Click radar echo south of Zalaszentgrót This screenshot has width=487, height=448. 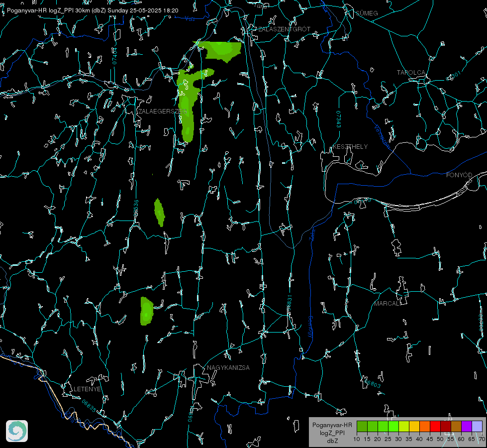coord(221,51)
